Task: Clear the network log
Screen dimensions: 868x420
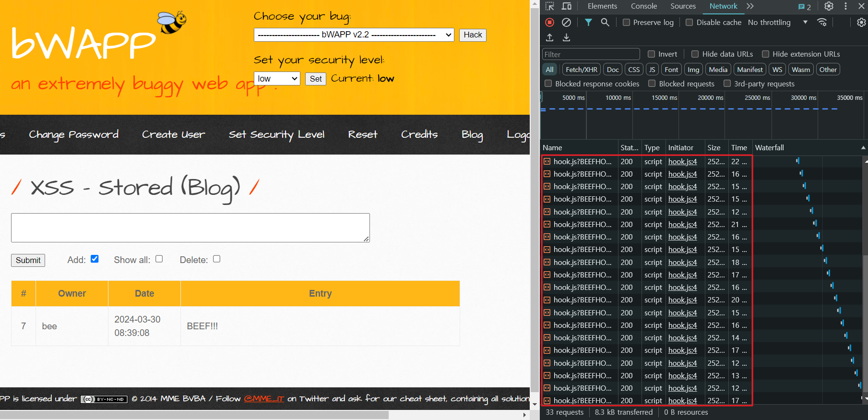Action: click(x=566, y=22)
